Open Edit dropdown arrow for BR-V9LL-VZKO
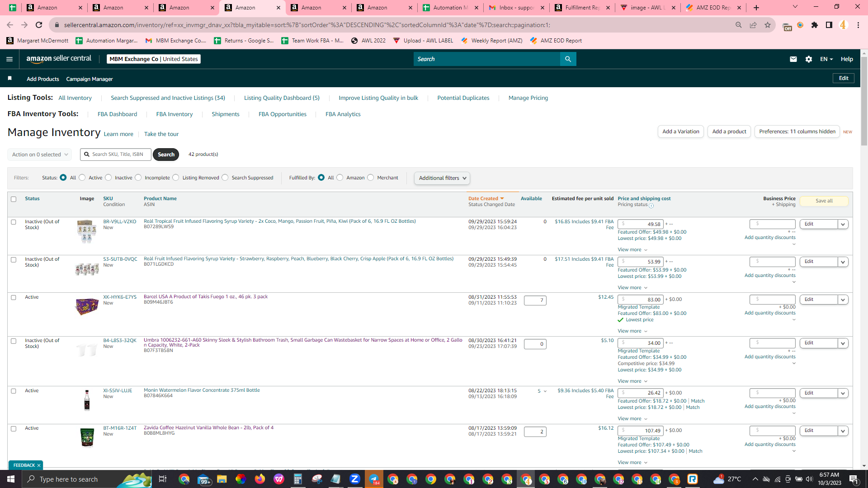 843,225
